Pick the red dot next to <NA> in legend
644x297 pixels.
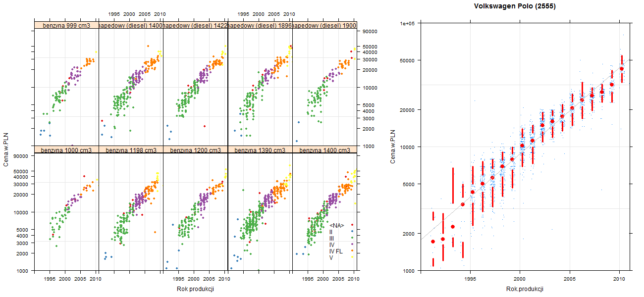[352, 226]
